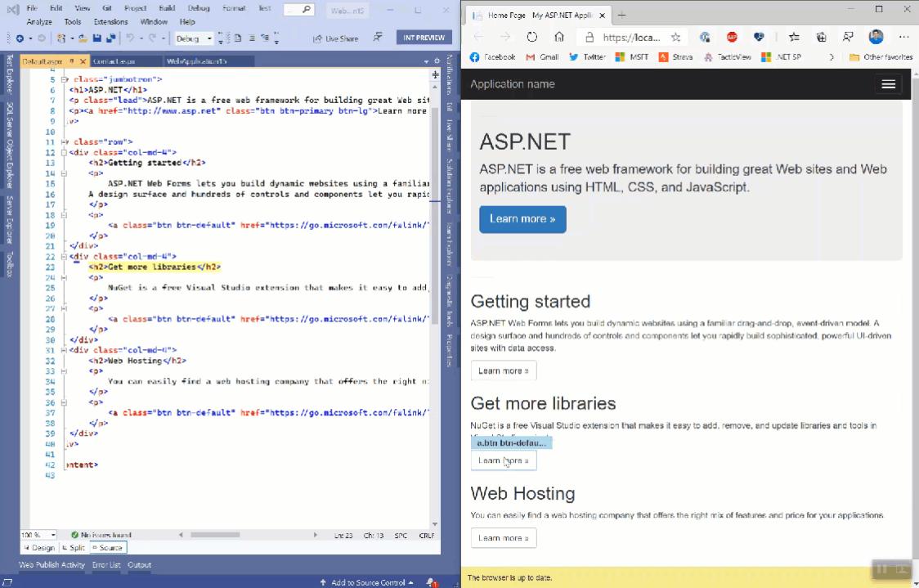Click the ABP ad blocker extension icon
This screenshot has width=919, height=588.
click(x=732, y=37)
